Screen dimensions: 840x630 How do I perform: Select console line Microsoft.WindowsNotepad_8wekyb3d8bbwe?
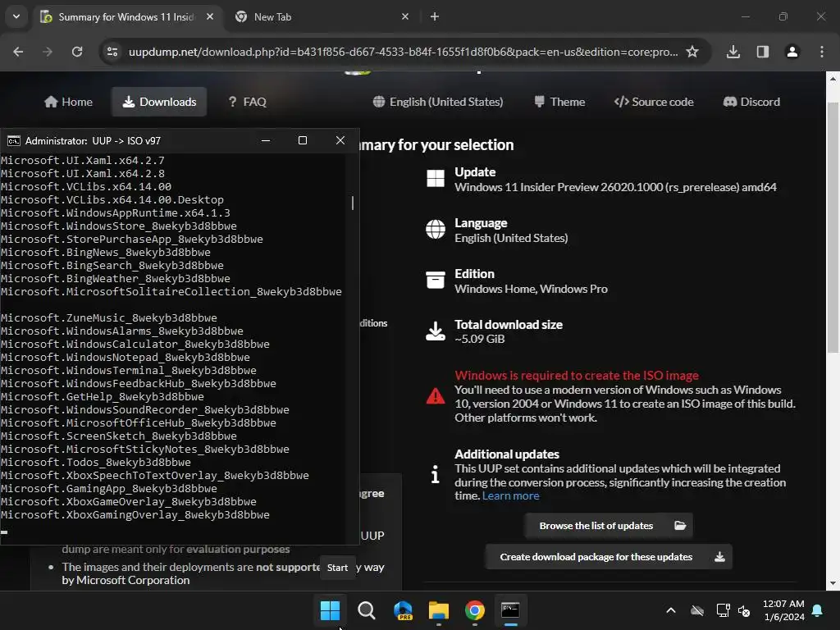pos(126,358)
